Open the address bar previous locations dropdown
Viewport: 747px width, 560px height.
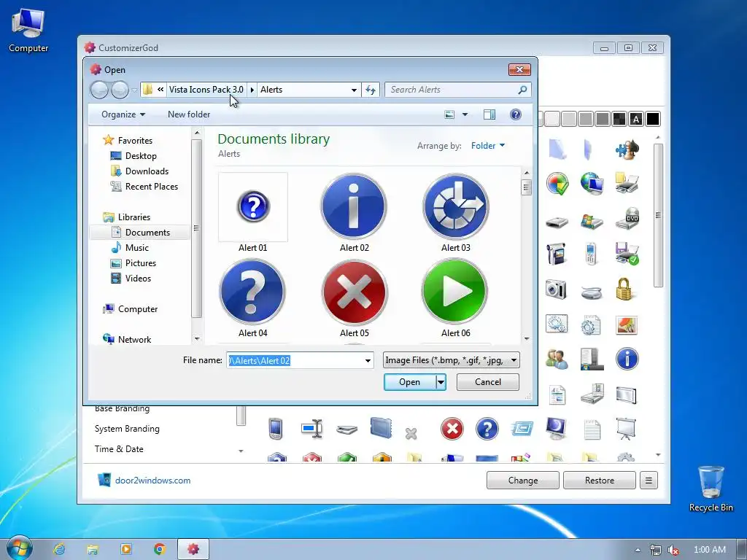(x=354, y=90)
